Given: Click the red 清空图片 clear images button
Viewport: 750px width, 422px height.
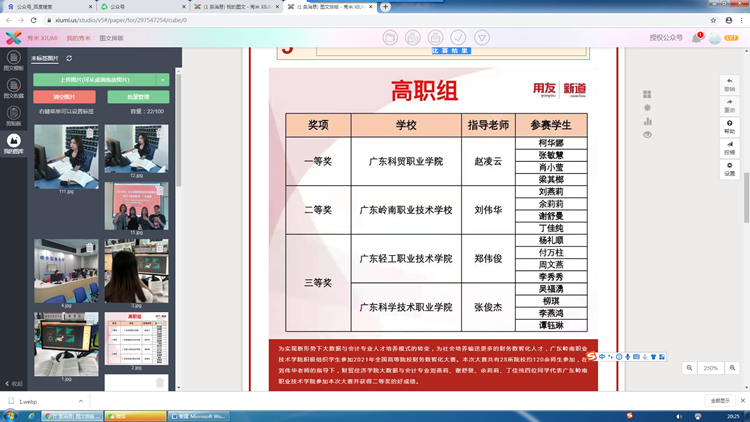Looking at the screenshot, I should tap(64, 97).
